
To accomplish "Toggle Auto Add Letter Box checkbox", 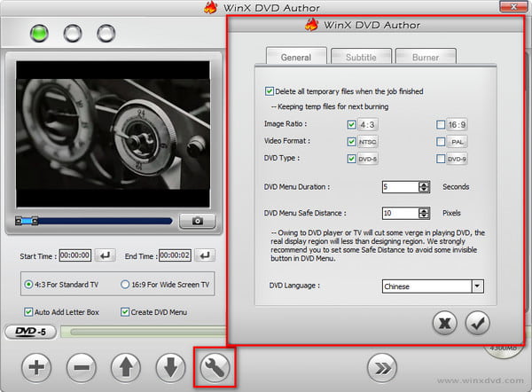I will point(28,312).
